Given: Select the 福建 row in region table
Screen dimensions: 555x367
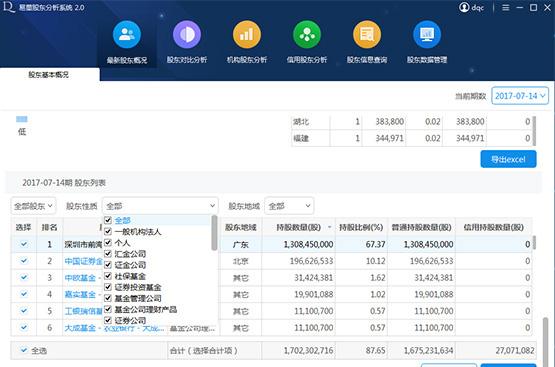Looking at the screenshot, I should point(412,138).
